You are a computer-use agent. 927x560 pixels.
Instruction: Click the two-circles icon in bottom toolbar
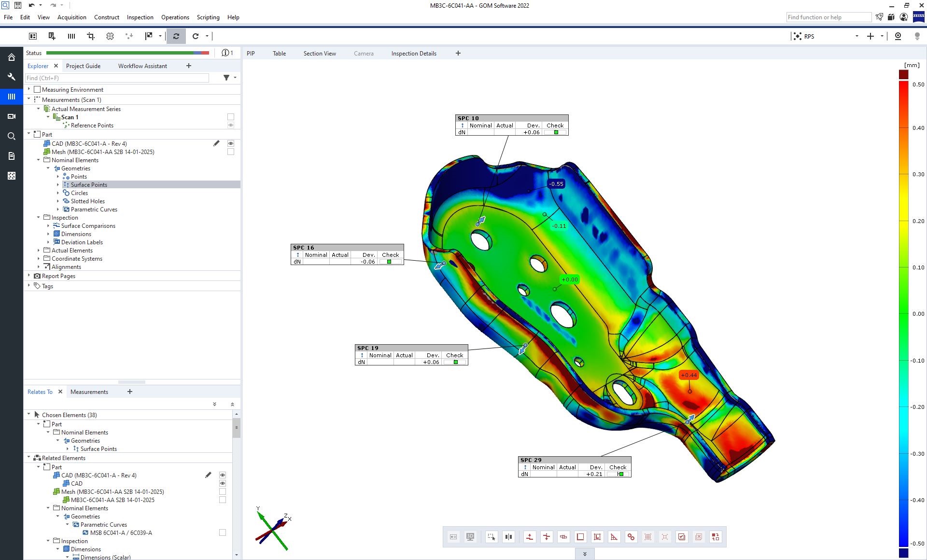[x=631, y=537]
